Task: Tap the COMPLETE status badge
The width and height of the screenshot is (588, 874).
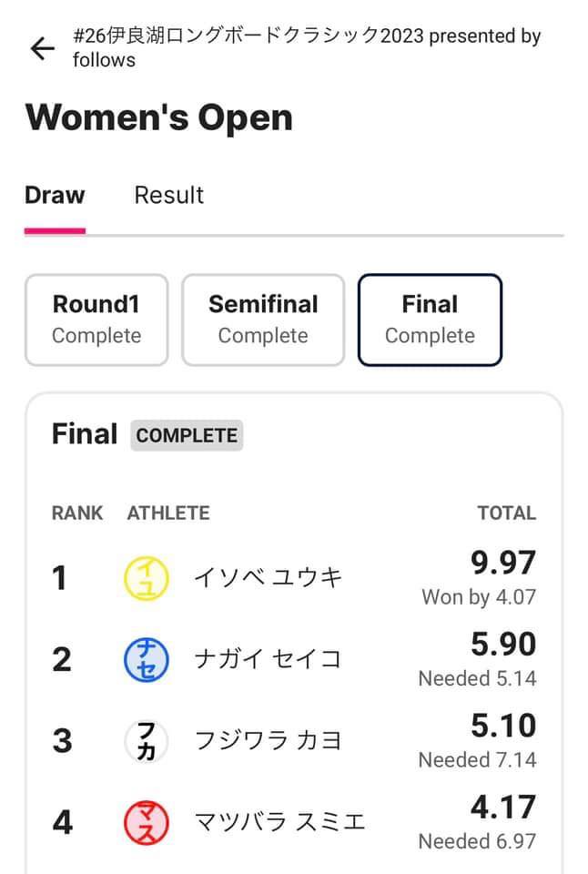Action: [x=187, y=435]
